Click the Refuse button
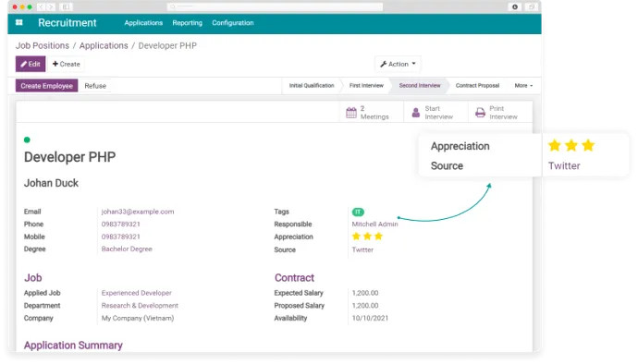This screenshot has width=638, height=364. (95, 86)
